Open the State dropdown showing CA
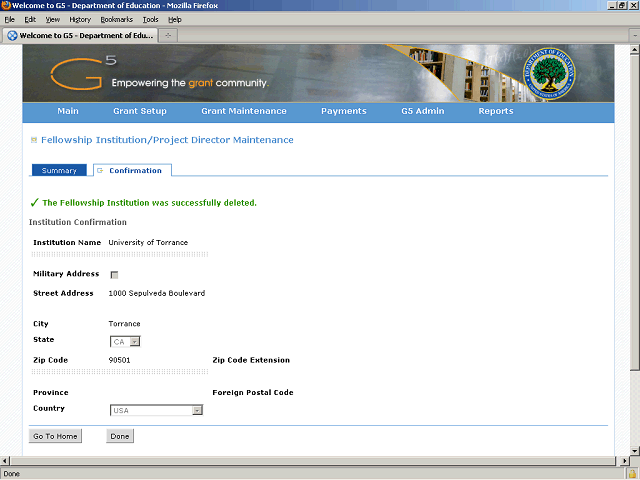This screenshot has width=640, height=480. (x=125, y=342)
